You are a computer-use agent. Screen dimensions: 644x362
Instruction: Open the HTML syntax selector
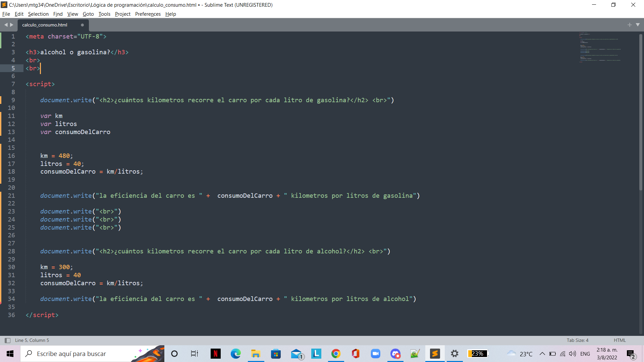[620, 340]
